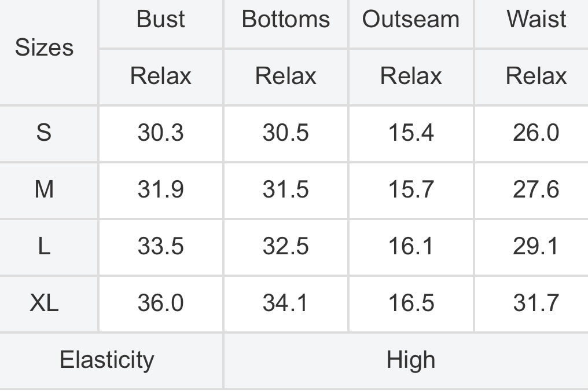Click the Relax subheader under Outseam
The width and height of the screenshot is (588, 391).
click(x=411, y=76)
